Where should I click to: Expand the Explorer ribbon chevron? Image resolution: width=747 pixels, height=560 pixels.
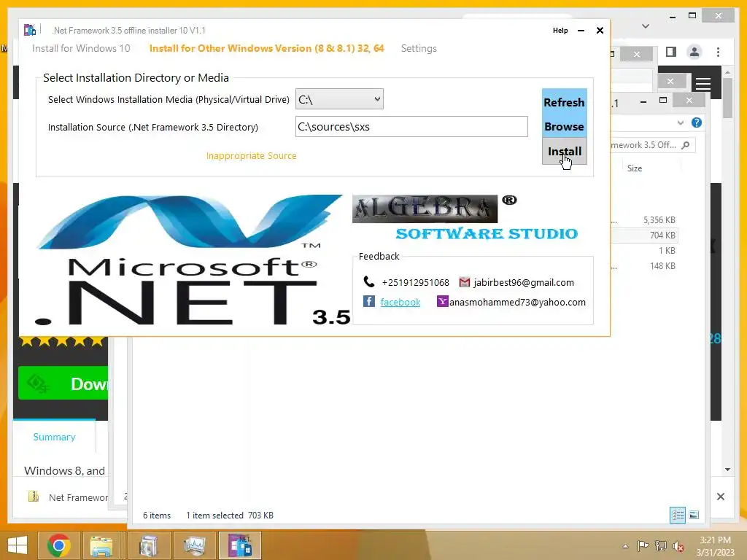(681, 122)
